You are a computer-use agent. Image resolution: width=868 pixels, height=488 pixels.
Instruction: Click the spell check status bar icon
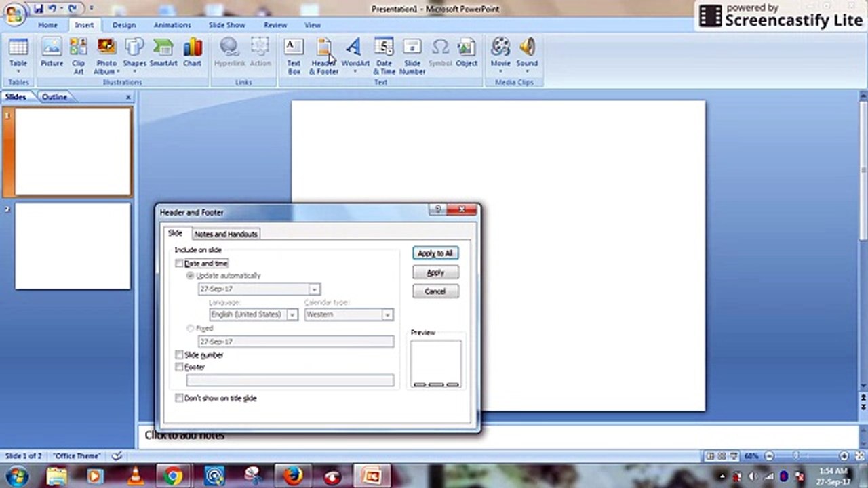click(x=117, y=456)
